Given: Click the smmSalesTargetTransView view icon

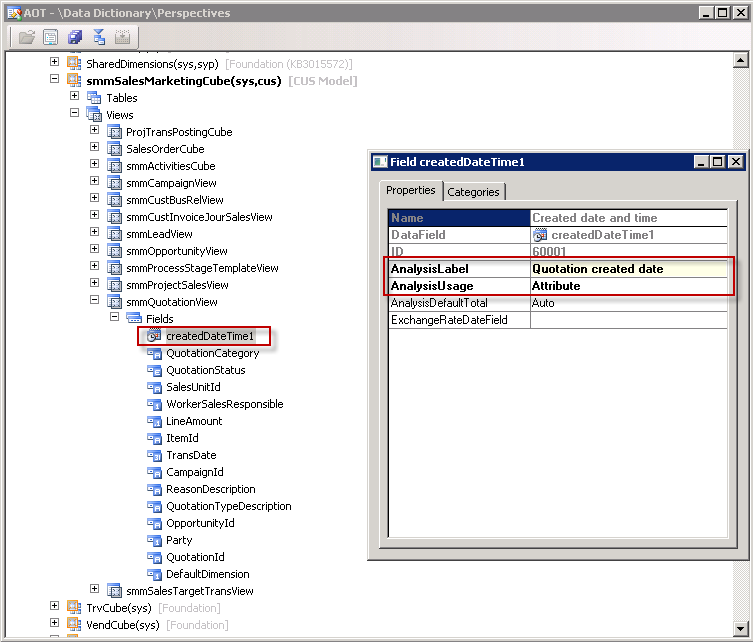Looking at the screenshot, I should pyautogui.click(x=114, y=591).
